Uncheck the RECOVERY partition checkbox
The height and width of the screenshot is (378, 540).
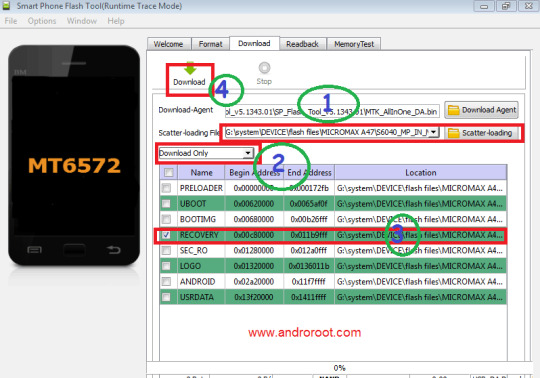pos(166,235)
